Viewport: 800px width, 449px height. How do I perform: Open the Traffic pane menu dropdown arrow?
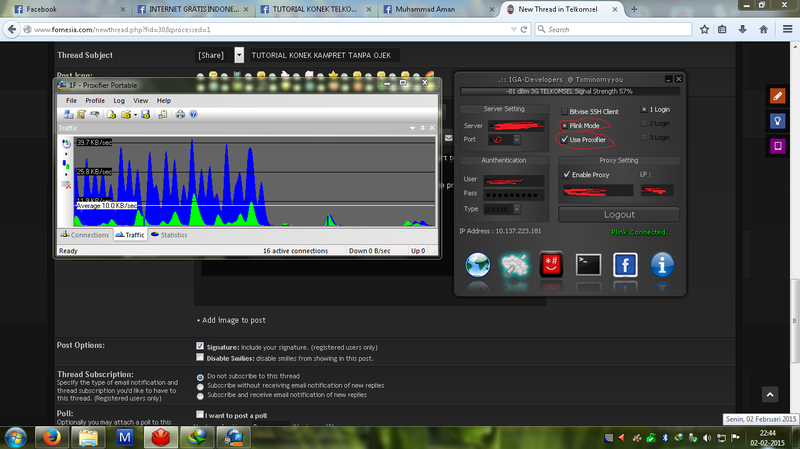pyautogui.click(x=412, y=128)
